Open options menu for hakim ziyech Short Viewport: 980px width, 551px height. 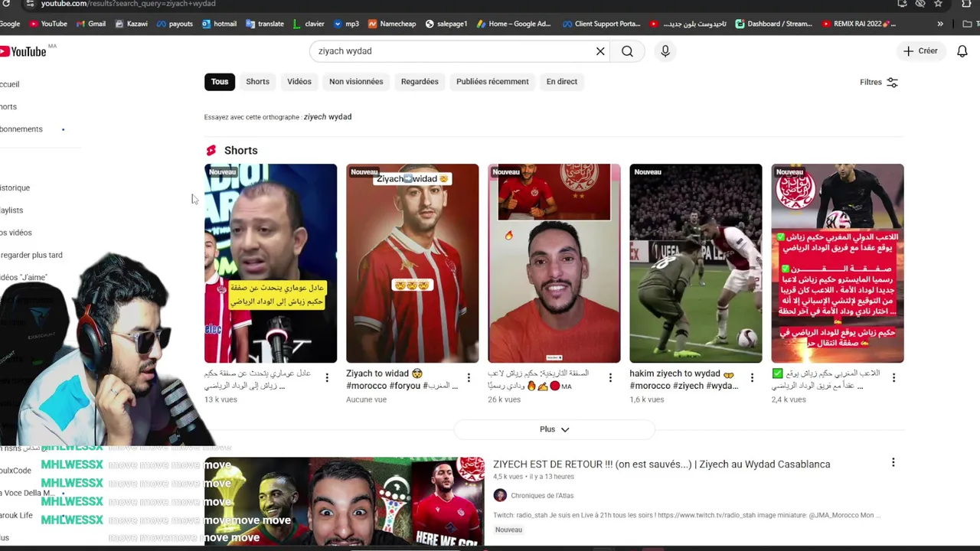(752, 377)
